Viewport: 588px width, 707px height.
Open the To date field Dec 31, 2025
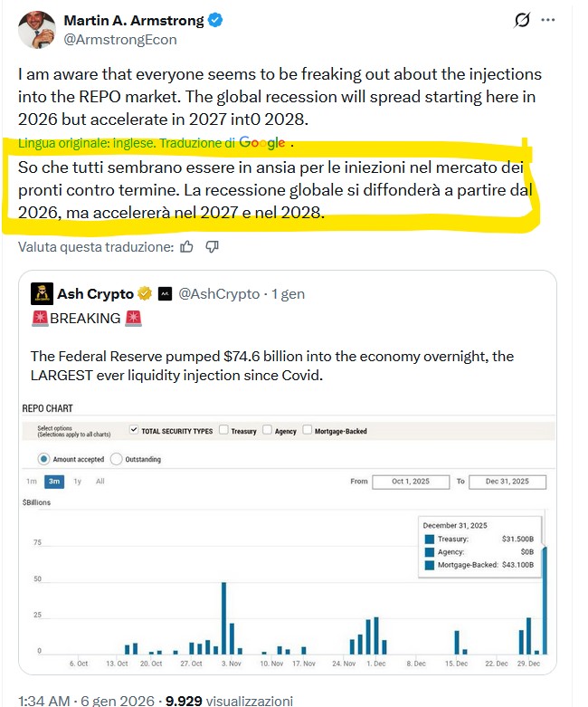coord(507,482)
